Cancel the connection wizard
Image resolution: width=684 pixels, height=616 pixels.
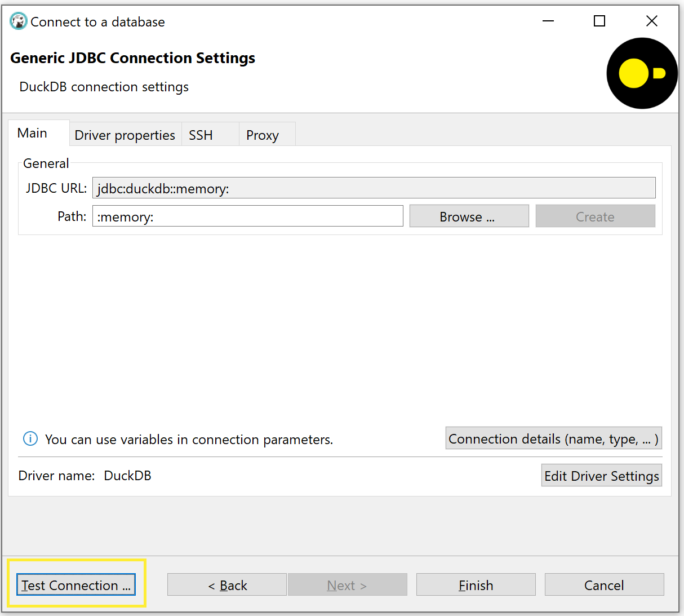[x=603, y=584]
